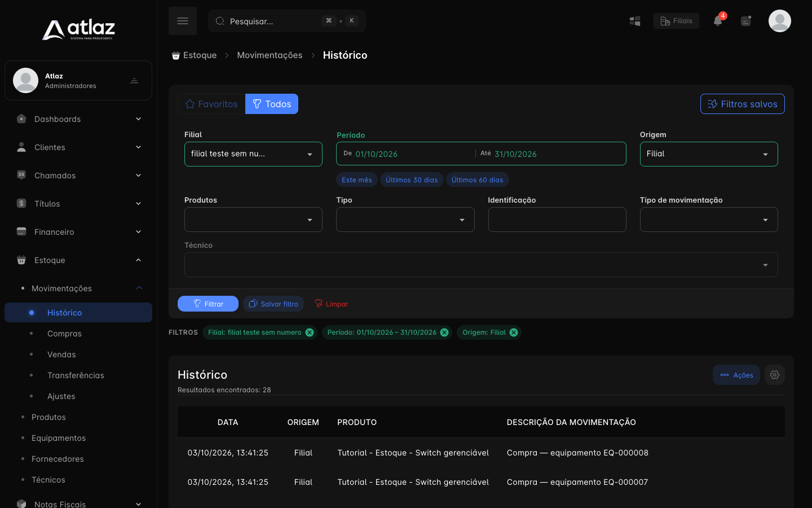Open the Títulos dollar icon

pos(21,203)
